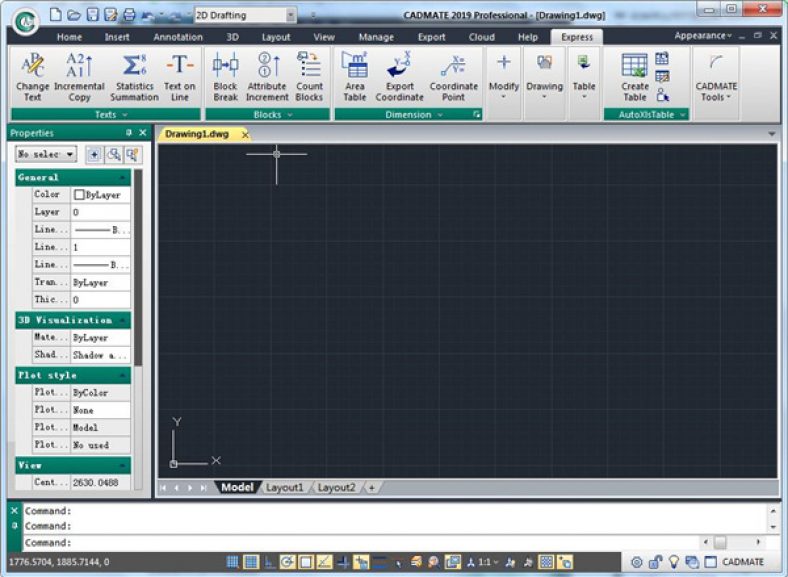Toggle Object Snap Tracking in status bar

(324, 562)
